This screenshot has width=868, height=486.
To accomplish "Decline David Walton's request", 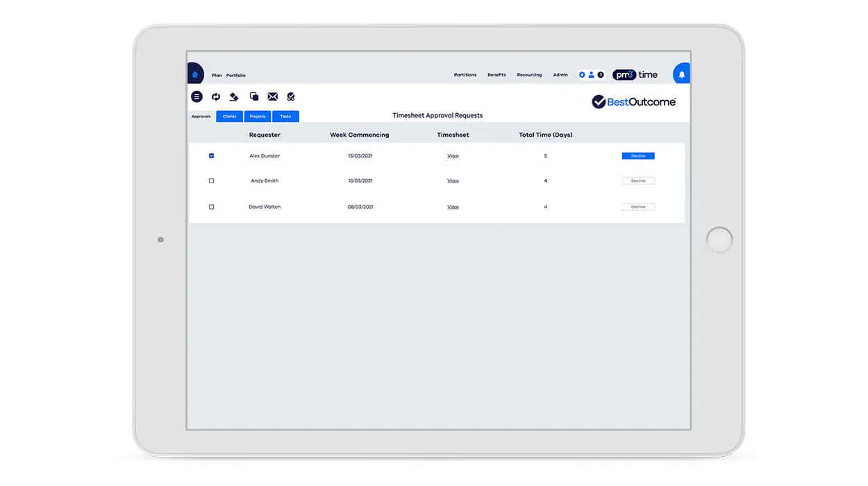I will [x=638, y=207].
